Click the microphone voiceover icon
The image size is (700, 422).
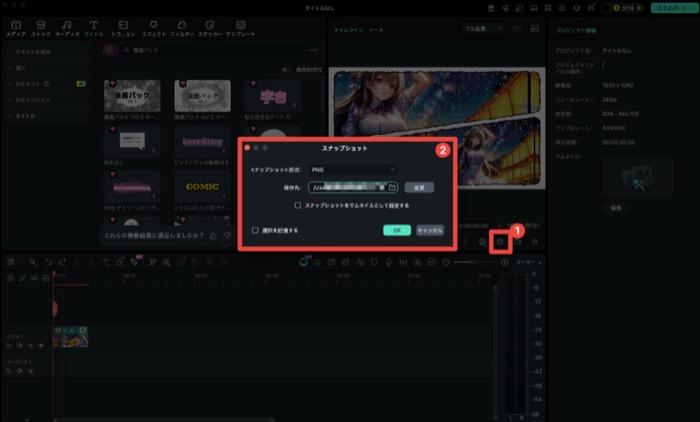pyautogui.click(x=388, y=262)
